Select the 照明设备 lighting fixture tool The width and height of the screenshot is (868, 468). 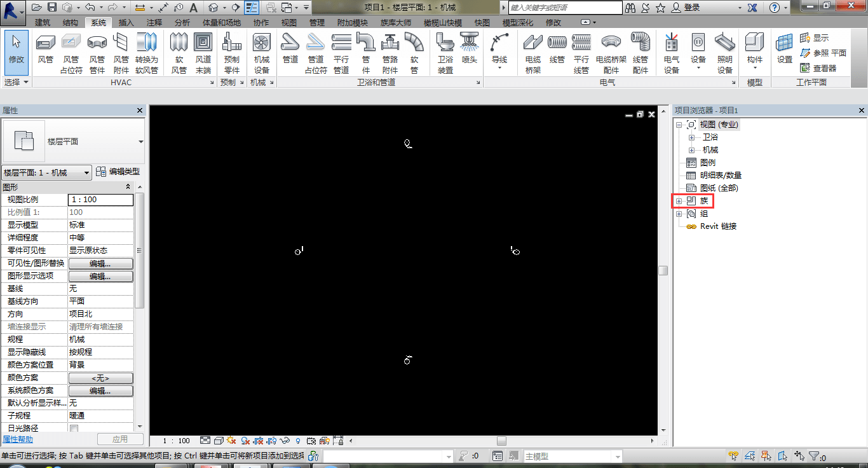click(725, 53)
